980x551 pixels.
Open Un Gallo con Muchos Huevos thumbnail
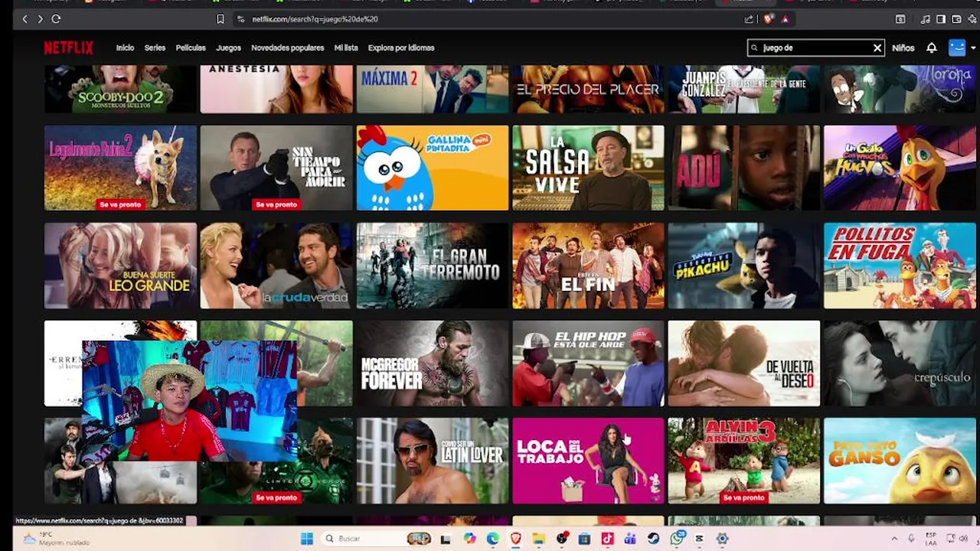click(900, 168)
